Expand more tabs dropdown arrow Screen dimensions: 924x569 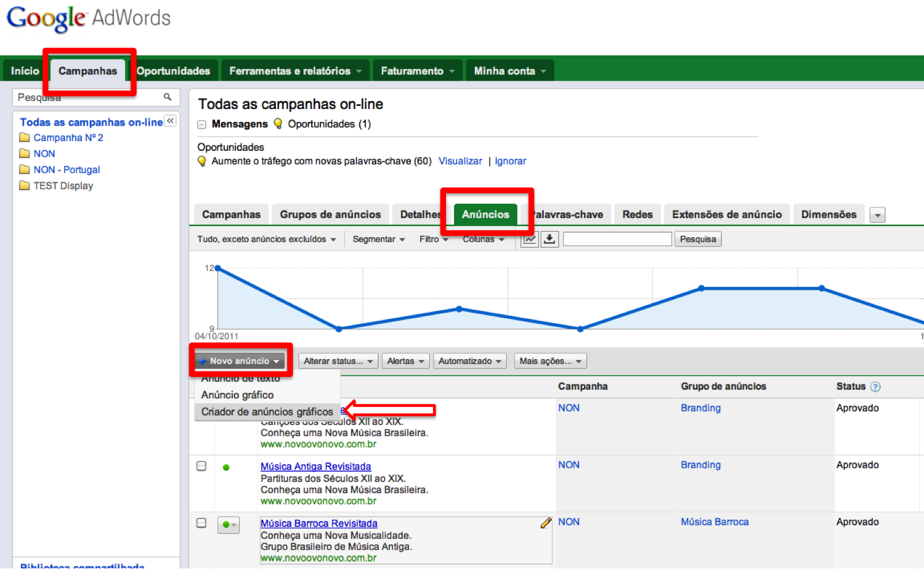pyautogui.click(x=877, y=215)
